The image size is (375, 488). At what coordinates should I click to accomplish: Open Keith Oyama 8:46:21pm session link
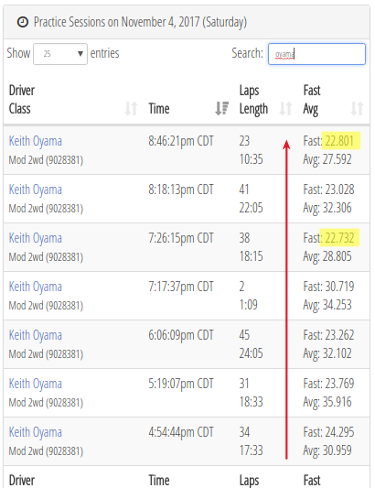(35, 141)
